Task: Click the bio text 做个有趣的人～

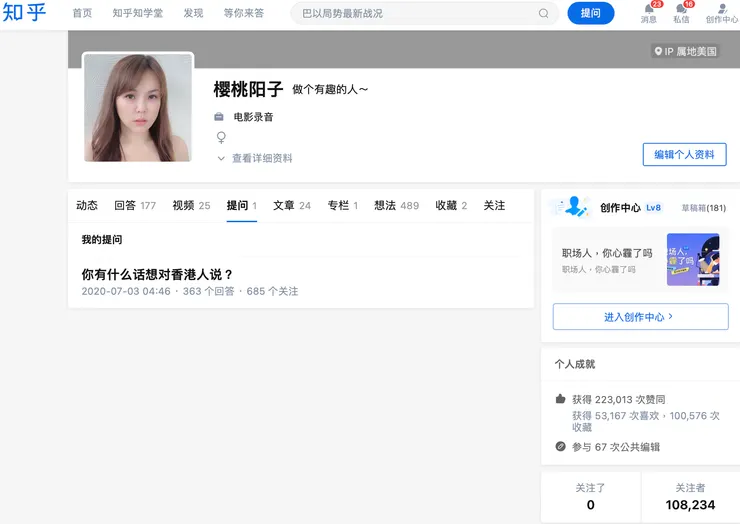Action: [x=330, y=89]
